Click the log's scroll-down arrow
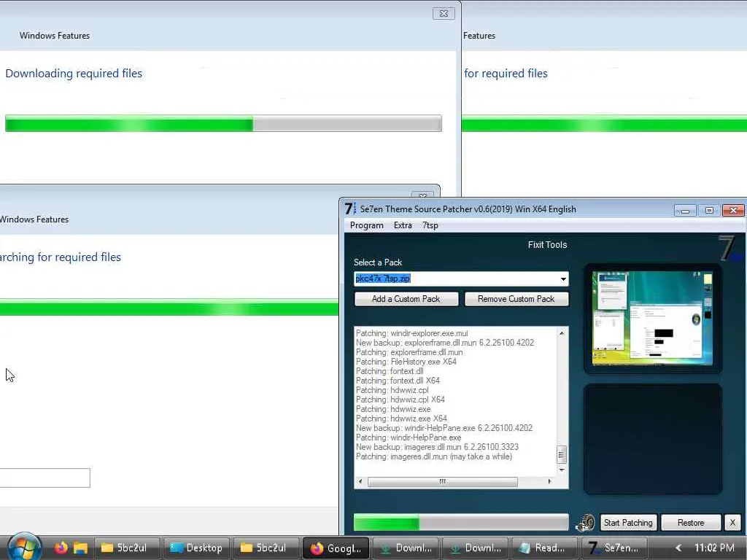 [x=562, y=470]
